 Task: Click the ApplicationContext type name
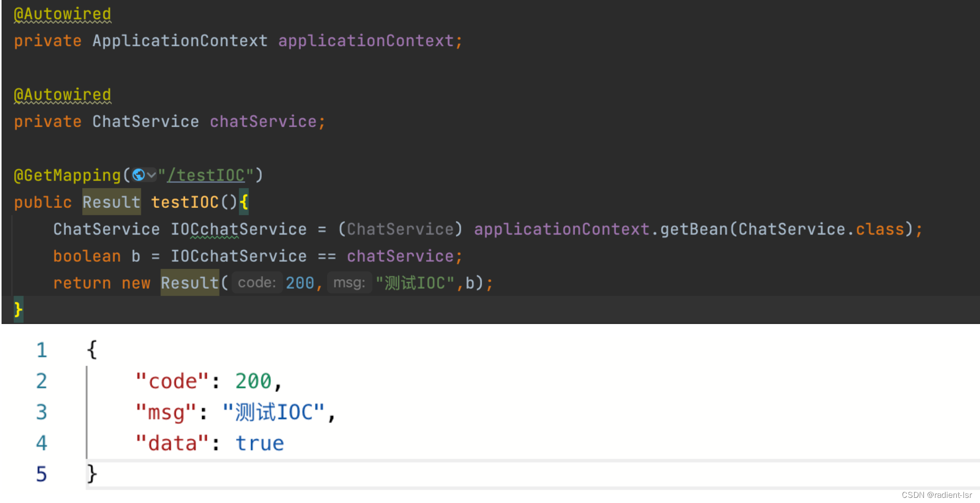point(180,41)
